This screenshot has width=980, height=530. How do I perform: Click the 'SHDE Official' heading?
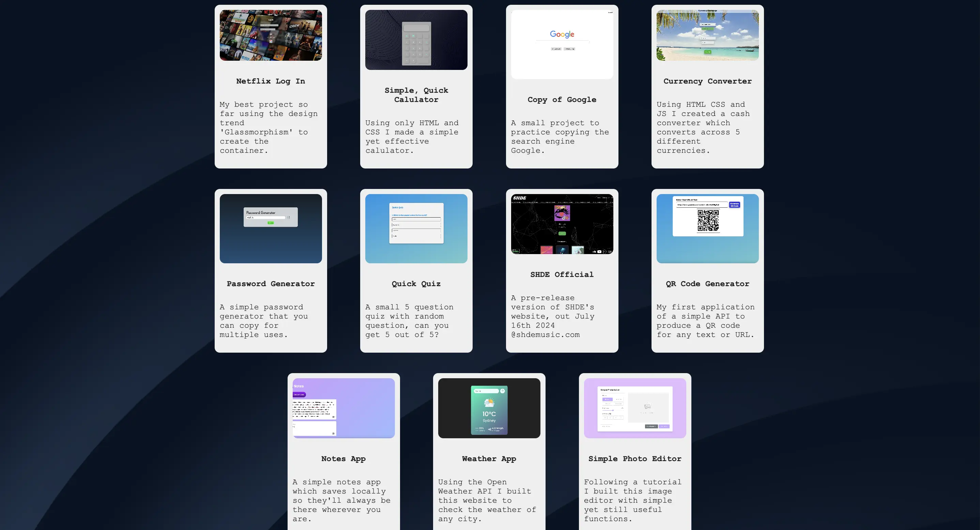562,275
